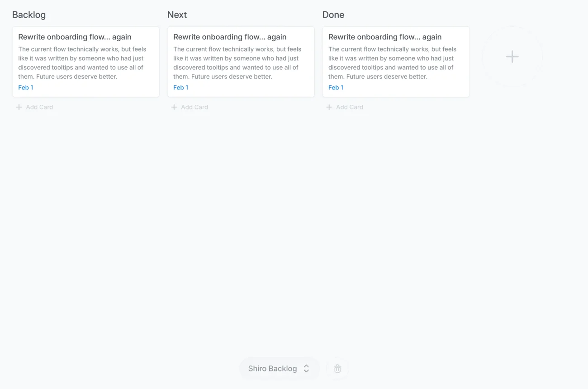
Task: Open the onboarding card title in Backlog
Action: tap(75, 37)
